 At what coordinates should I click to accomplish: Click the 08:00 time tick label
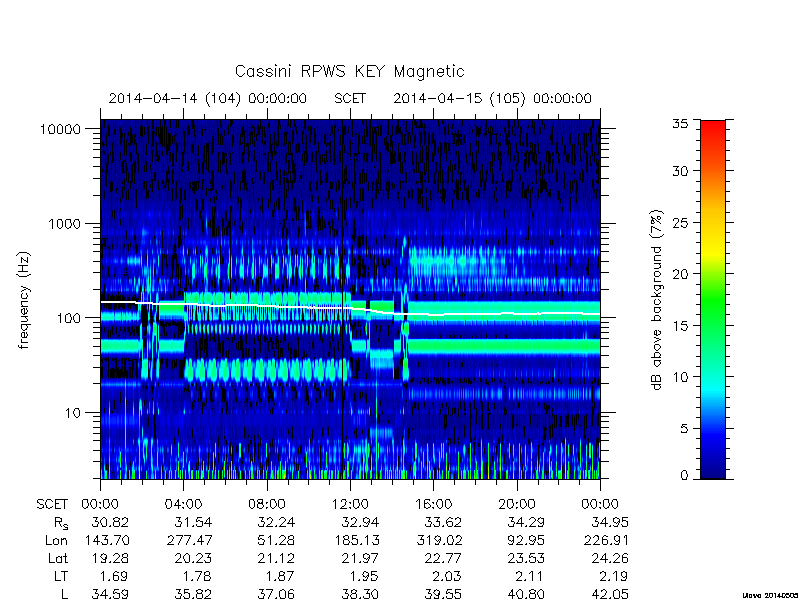click(x=266, y=505)
